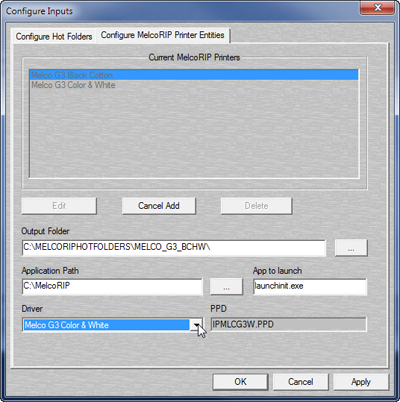Click the Delete button
The image size is (400, 402).
(x=256, y=206)
